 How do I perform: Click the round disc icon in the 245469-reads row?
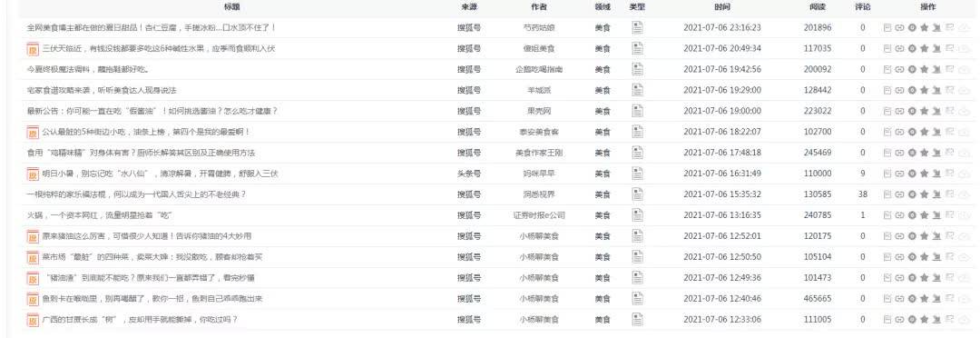click(x=912, y=153)
